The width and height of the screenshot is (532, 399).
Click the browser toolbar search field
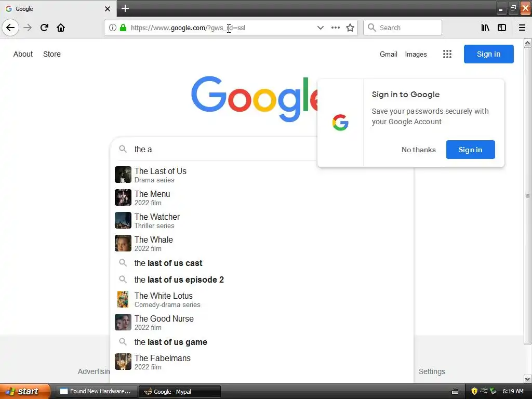403,28
